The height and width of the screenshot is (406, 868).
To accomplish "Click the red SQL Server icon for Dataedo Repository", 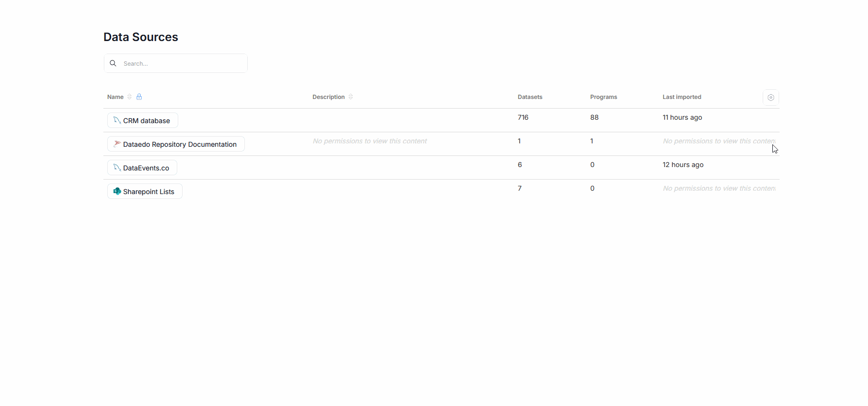I will (117, 144).
